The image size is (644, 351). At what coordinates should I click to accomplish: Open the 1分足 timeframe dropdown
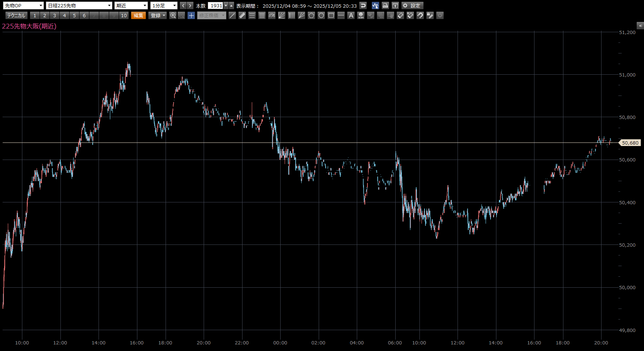click(164, 5)
